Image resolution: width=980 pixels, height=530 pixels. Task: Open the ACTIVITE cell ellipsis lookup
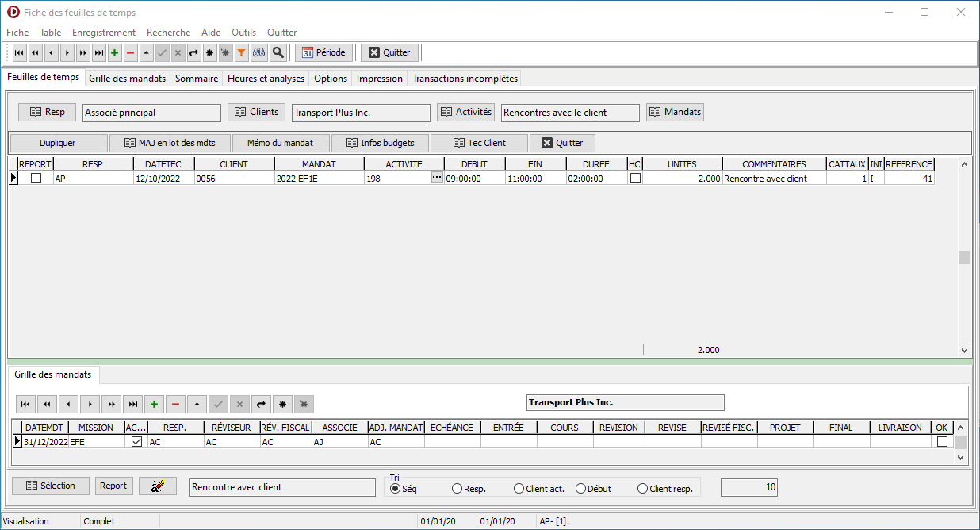(x=436, y=179)
